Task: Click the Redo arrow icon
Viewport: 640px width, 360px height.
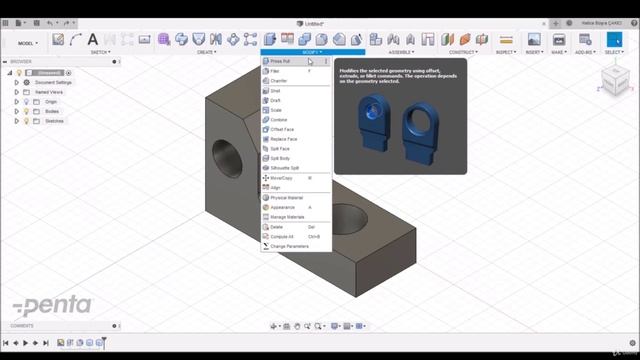Action: pyautogui.click(x=67, y=23)
